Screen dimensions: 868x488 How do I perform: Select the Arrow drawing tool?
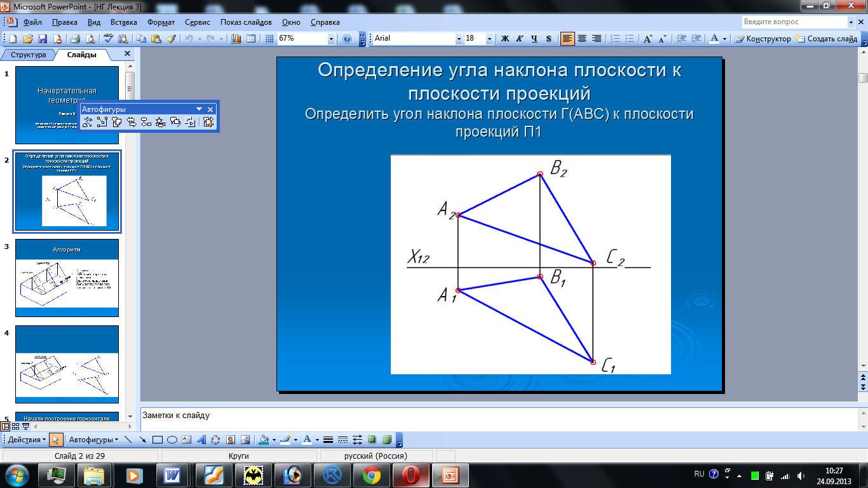coord(143,440)
